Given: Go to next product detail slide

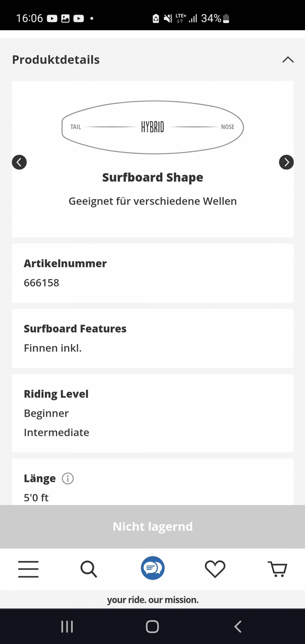Looking at the screenshot, I should coord(286,162).
